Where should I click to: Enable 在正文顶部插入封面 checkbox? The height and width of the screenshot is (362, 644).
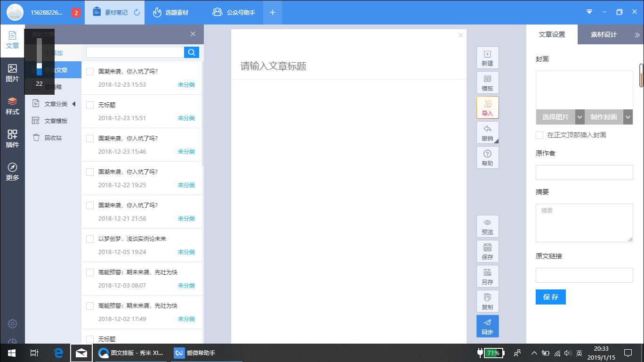pos(539,135)
